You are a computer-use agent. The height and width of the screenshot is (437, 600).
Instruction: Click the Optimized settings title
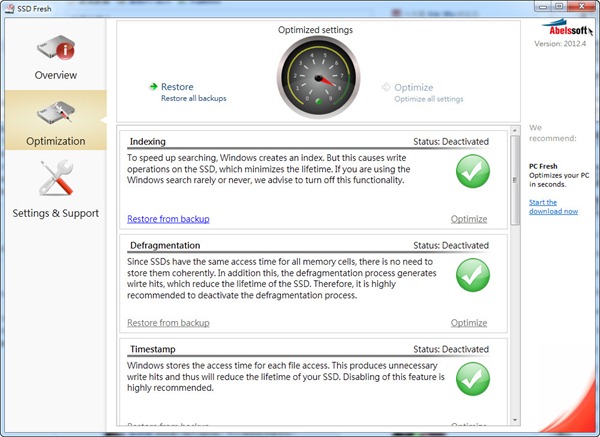[x=315, y=30]
